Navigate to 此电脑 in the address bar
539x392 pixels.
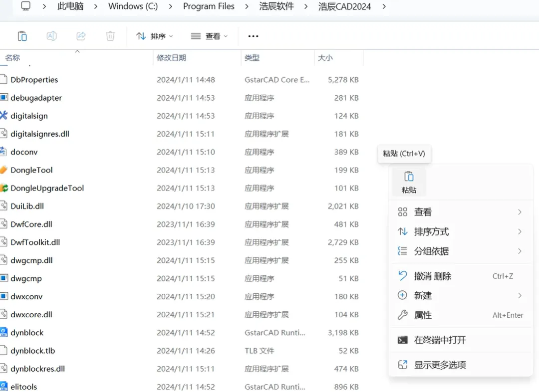pos(70,6)
